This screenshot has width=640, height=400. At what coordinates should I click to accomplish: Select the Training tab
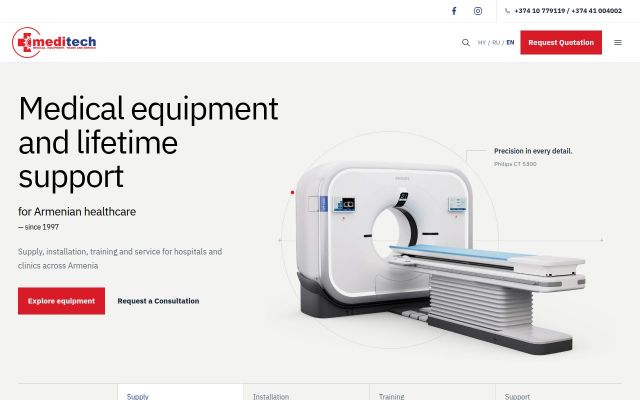[x=432, y=393]
